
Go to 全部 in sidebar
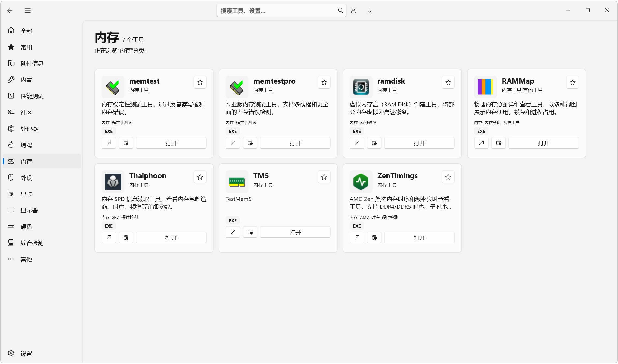coord(42,31)
